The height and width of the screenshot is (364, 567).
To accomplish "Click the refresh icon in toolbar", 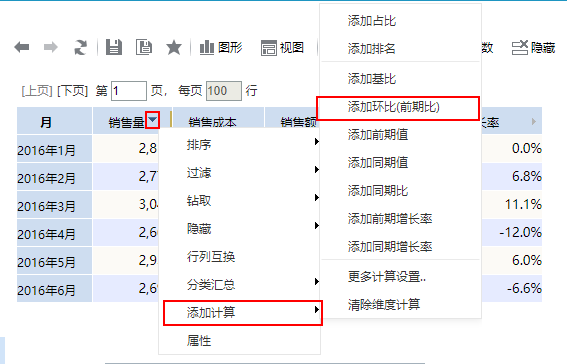I will tap(80, 47).
